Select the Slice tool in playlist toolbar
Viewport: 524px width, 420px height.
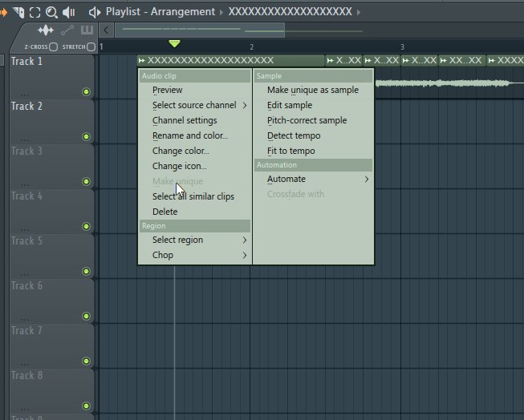pyautogui.click(x=18, y=12)
